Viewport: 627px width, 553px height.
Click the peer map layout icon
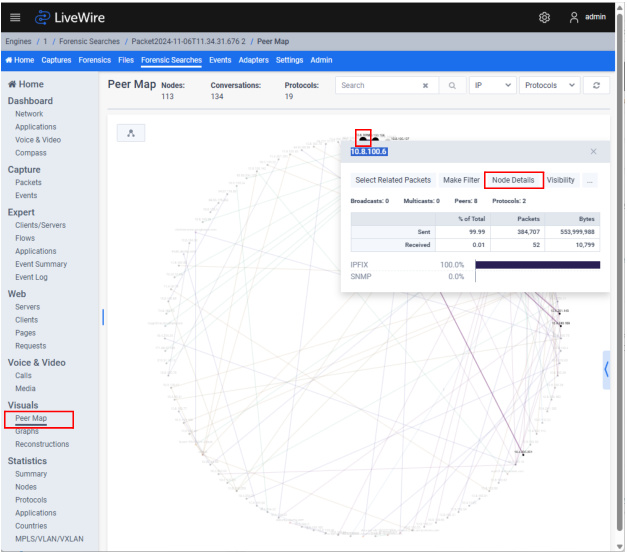point(131,133)
